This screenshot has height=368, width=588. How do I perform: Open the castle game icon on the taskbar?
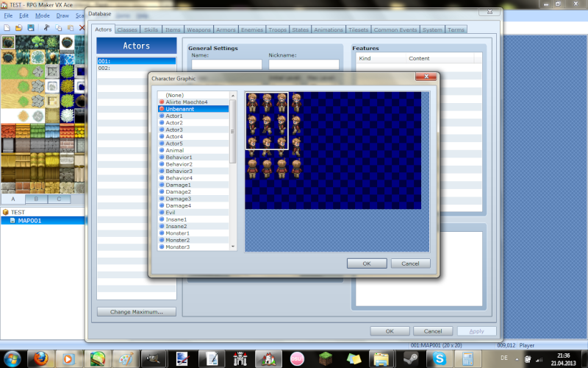240,359
